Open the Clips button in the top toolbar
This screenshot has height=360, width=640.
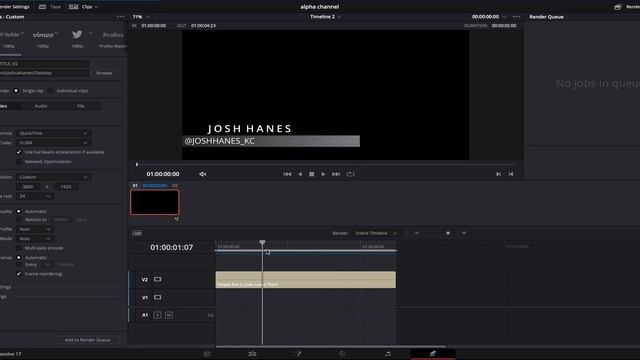pos(83,7)
